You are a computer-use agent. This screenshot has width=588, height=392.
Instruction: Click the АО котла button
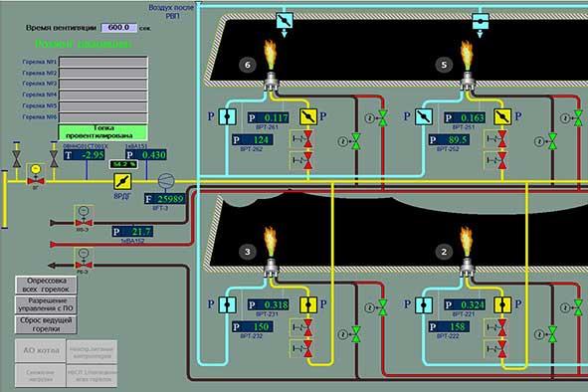41,351
